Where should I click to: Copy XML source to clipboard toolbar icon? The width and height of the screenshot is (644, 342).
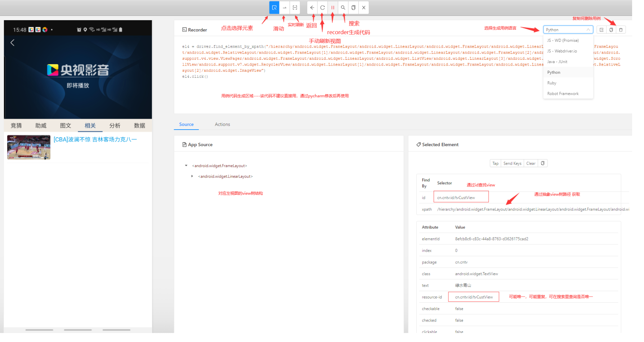point(353,8)
